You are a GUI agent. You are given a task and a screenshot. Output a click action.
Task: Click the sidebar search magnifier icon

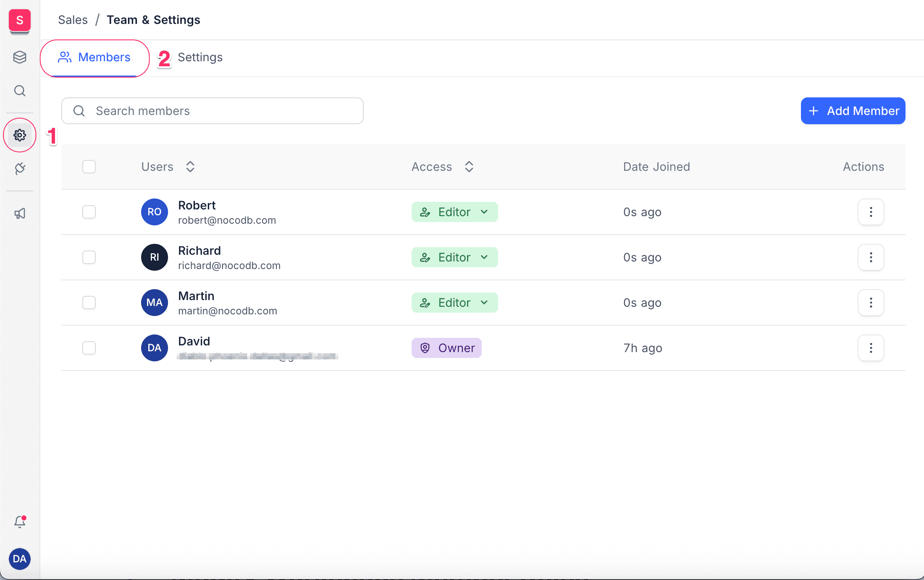pyautogui.click(x=20, y=91)
